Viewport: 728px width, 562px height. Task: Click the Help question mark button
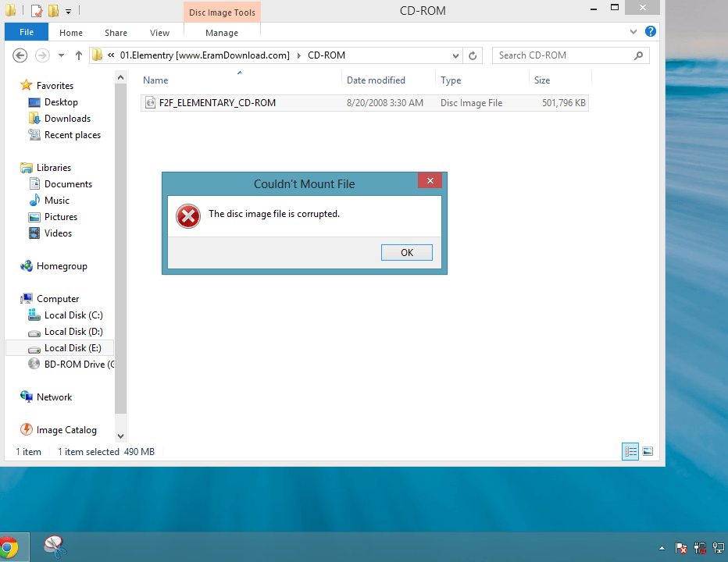click(x=651, y=32)
